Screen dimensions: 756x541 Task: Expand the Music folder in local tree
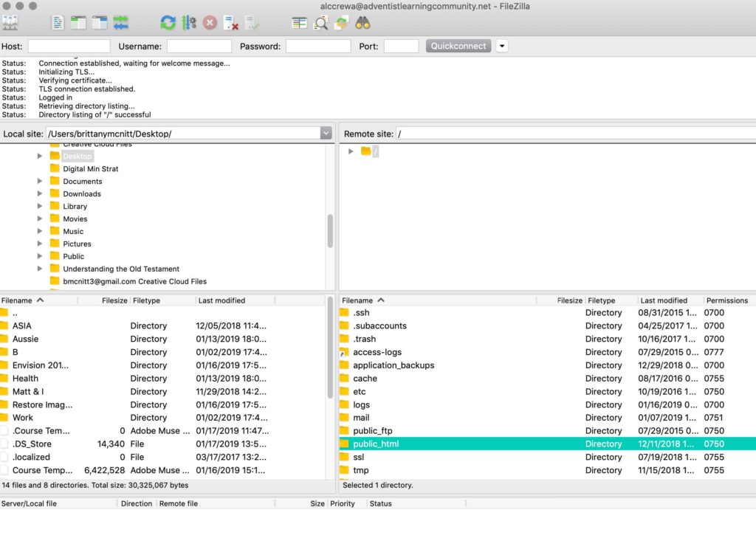(40, 231)
